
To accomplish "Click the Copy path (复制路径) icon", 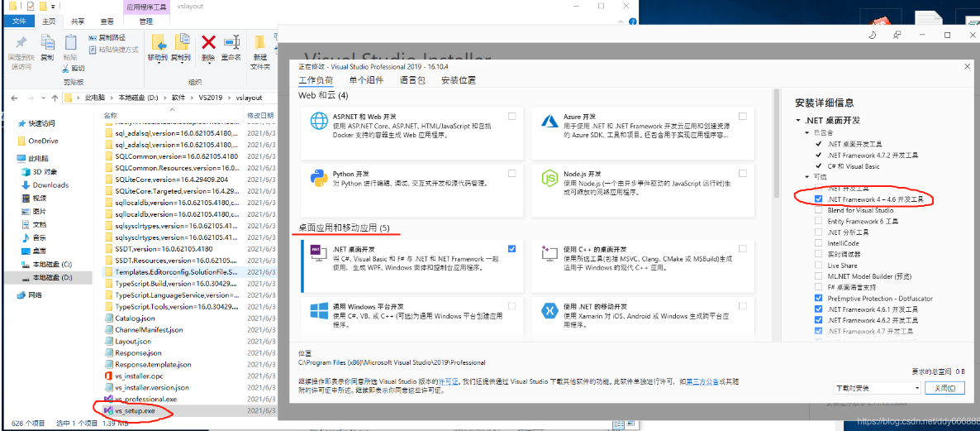I will (x=93, y=37).
